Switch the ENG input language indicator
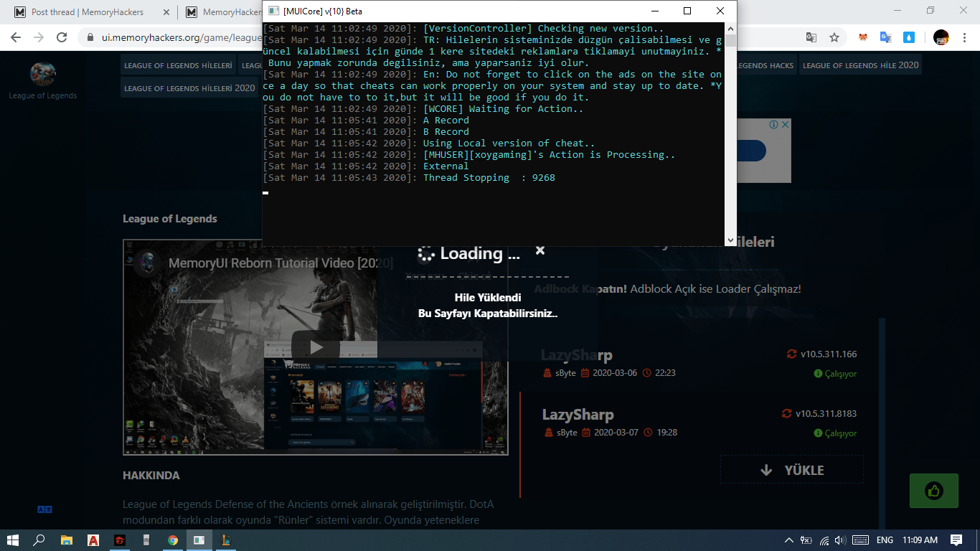Image resolution: width=980 pixels, height=551 pixels. point(885,540)
